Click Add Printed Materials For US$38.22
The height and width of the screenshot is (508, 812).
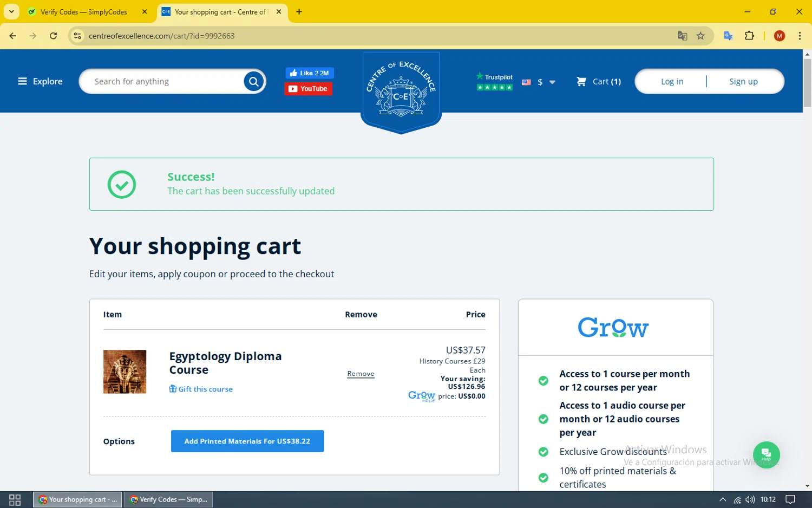(x=247, y=441)
